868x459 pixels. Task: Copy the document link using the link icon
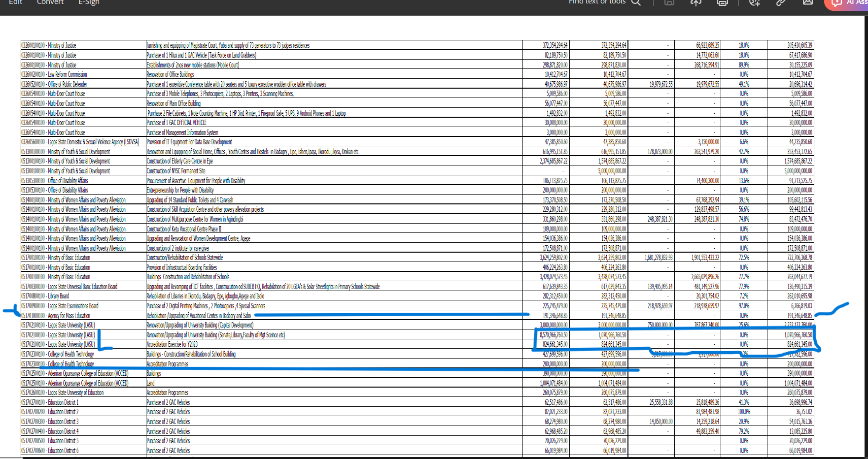pyautogui.click(x=780, y=2)
